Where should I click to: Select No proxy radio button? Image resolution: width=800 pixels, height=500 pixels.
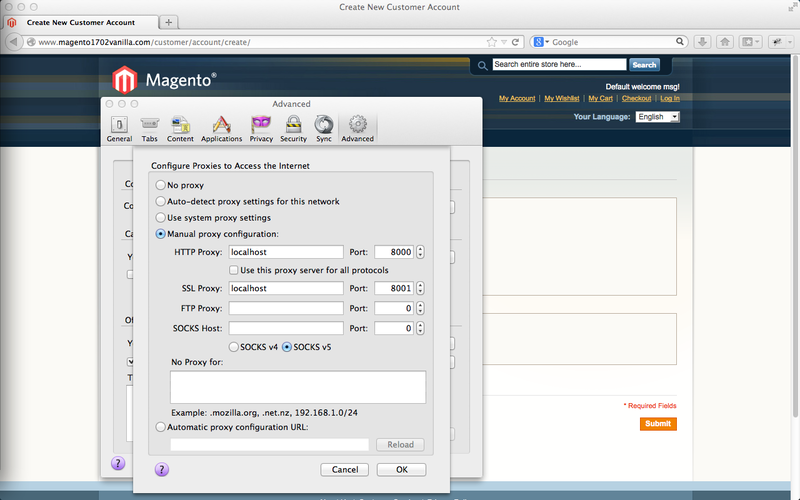[x=160, y=185]
